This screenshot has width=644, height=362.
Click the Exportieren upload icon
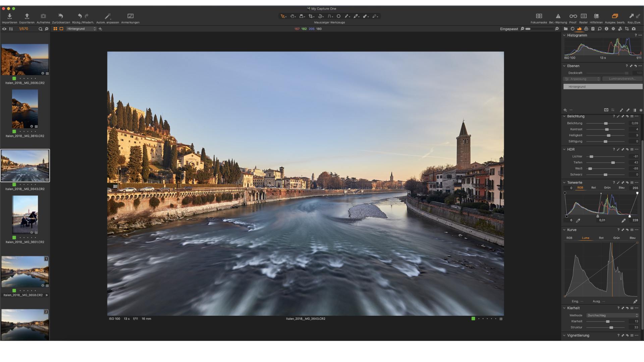pyautogui.click(x=27, y=16)
